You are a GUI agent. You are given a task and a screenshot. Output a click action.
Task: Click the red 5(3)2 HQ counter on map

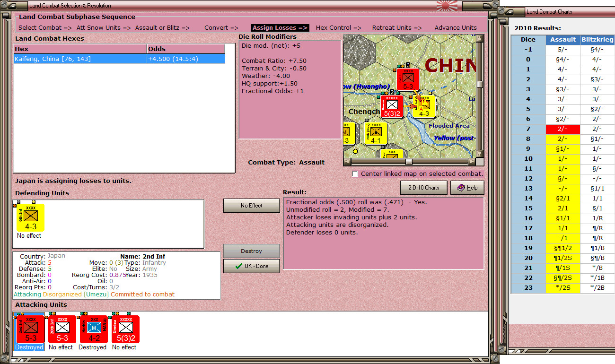coord(392,106)
